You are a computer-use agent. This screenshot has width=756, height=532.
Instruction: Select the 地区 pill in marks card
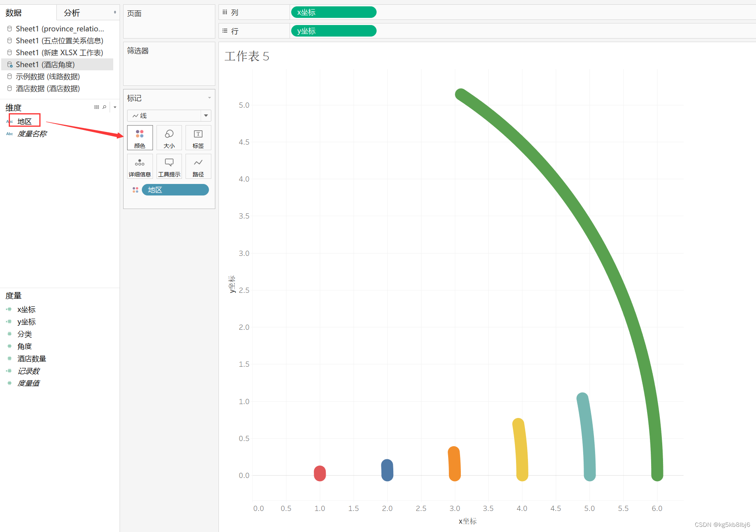(175, 190)
